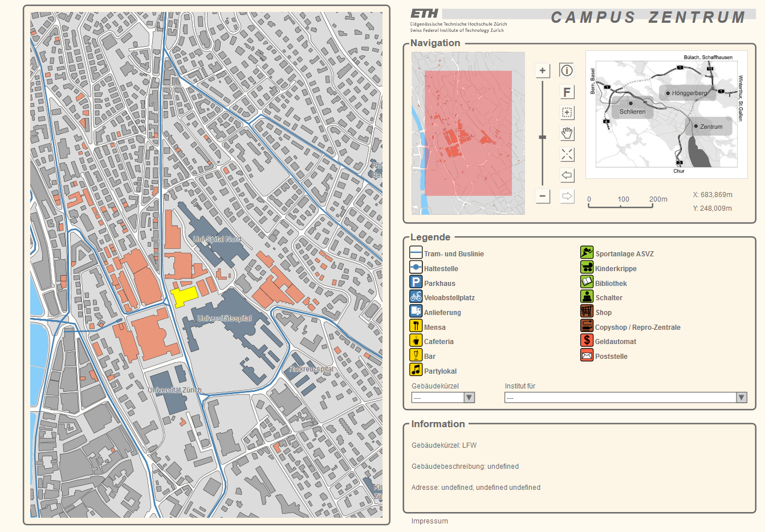Toggle the Bar glass icon
Screen dimensions: 765x532
[416, 355]
